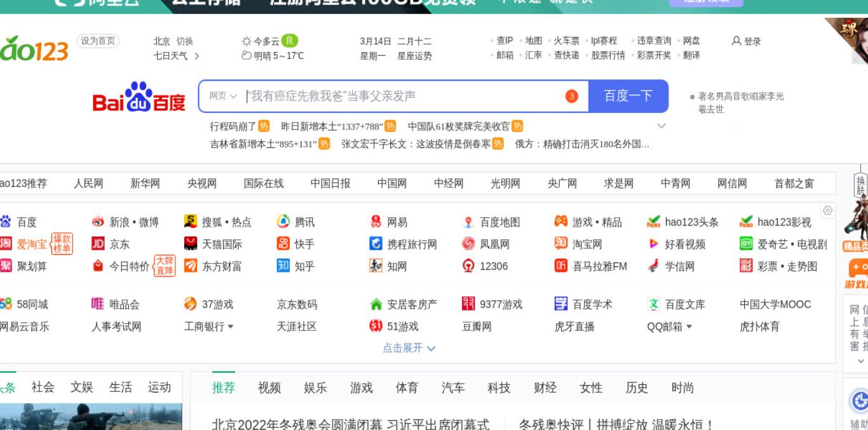The image size is (868, 430).
Task: Open the 好看视频 play icon
Action: pyautogui.click(x=654, y=244)
